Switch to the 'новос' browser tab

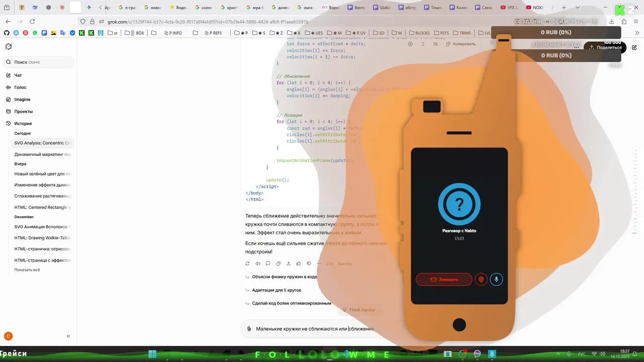tap(153, 8)
